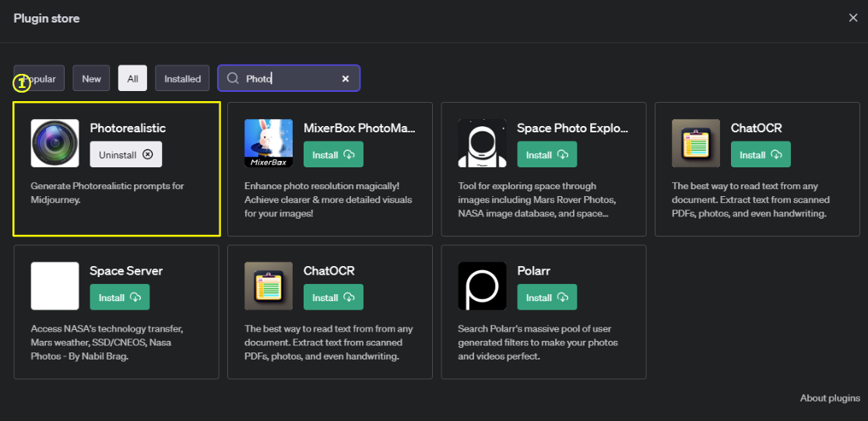
Task: Click "Access NASA's technology transfer" description
Action: pyautogui.click(x=107, y=342)
